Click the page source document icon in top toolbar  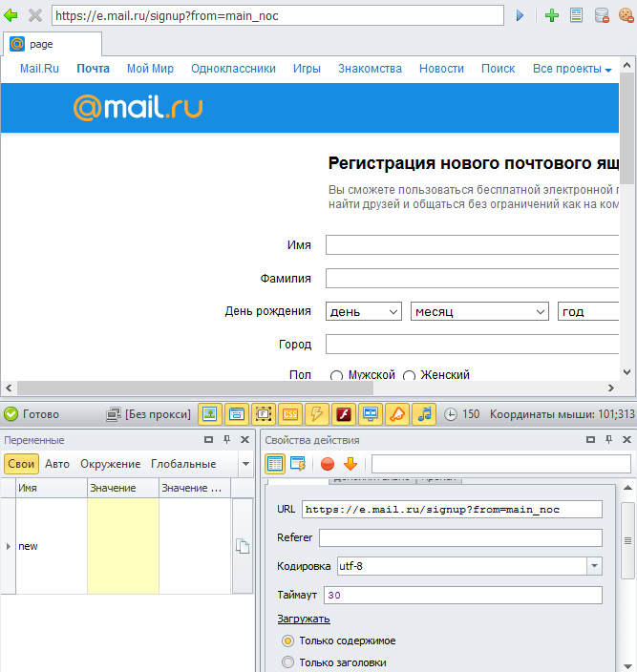click(x=576, y=15)
